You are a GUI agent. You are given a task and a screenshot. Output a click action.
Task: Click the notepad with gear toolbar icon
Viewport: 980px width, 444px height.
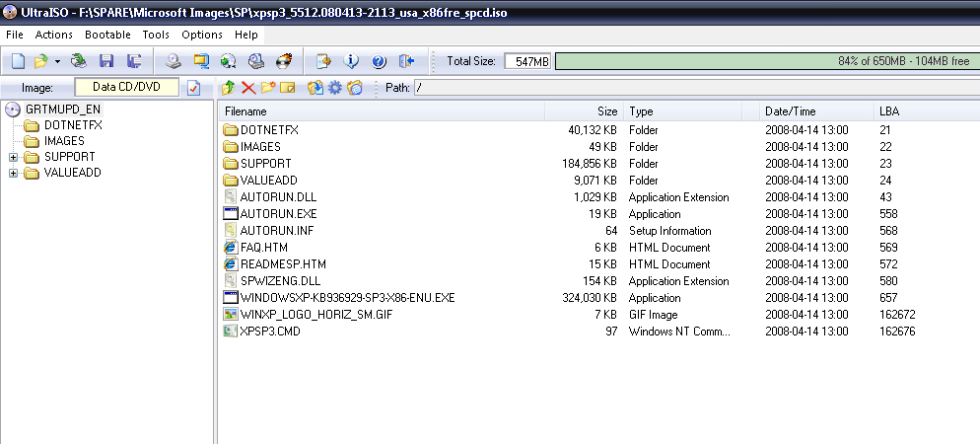click(323, 61)
